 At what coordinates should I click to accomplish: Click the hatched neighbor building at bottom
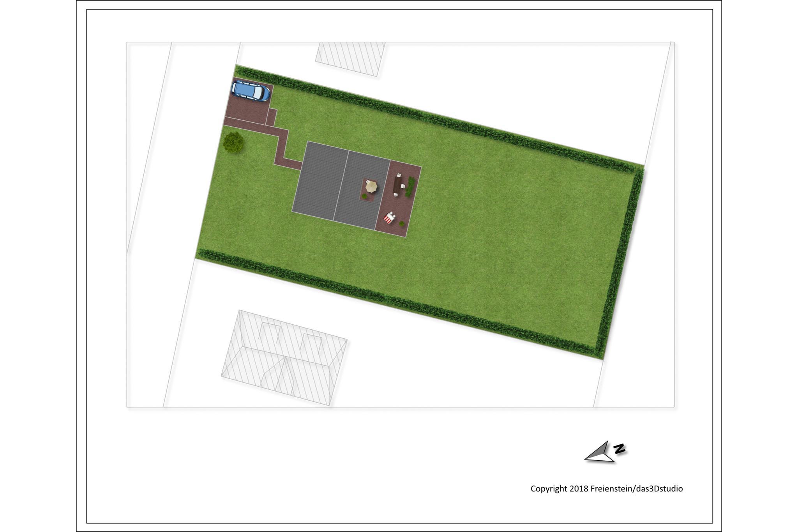coord(284,358)
